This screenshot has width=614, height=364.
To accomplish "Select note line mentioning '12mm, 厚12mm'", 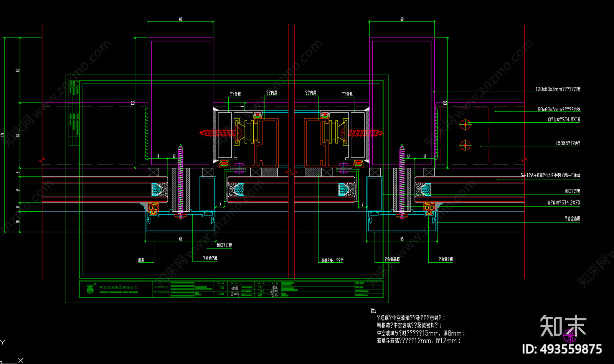I will click(x=418, y=341).
